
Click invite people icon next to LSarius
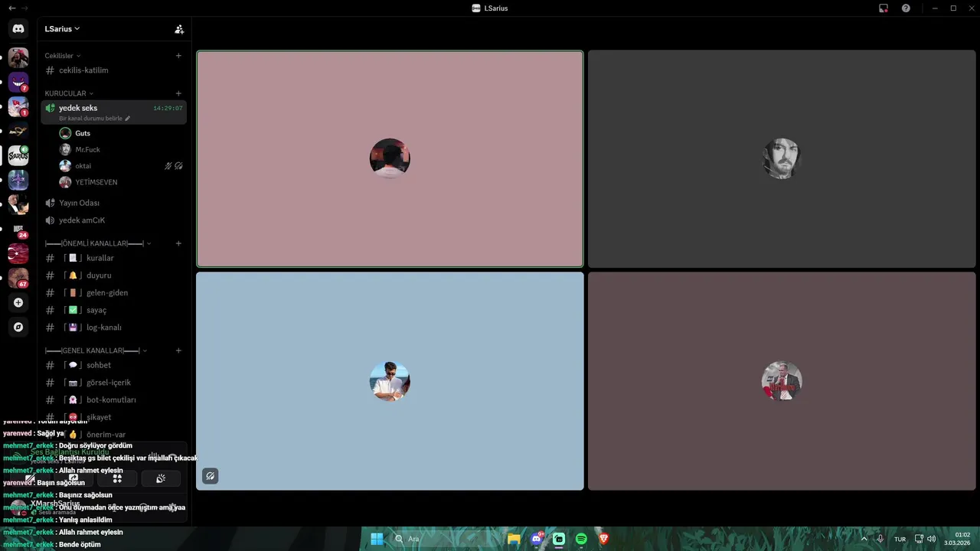[x=179, y=29]
